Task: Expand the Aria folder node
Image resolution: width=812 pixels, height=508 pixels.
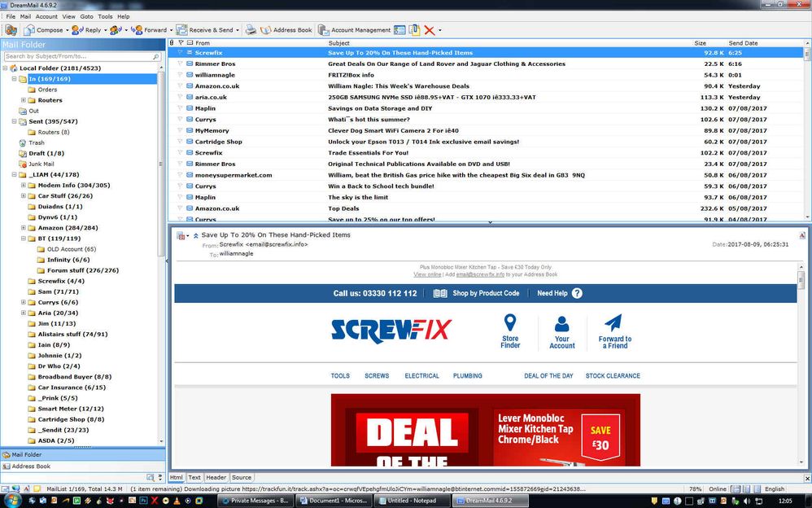Action: pyautogui.click(x=24, y=313)
